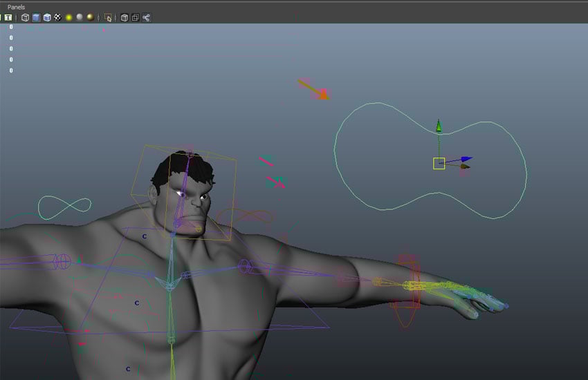This screenshot has height=380, width=588.
Task: Open the Panels menu
Action: click(x=16, y=7)
